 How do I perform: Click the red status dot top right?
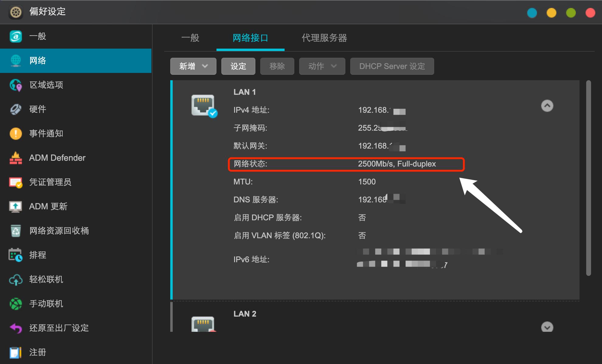(x=590, y=13)
